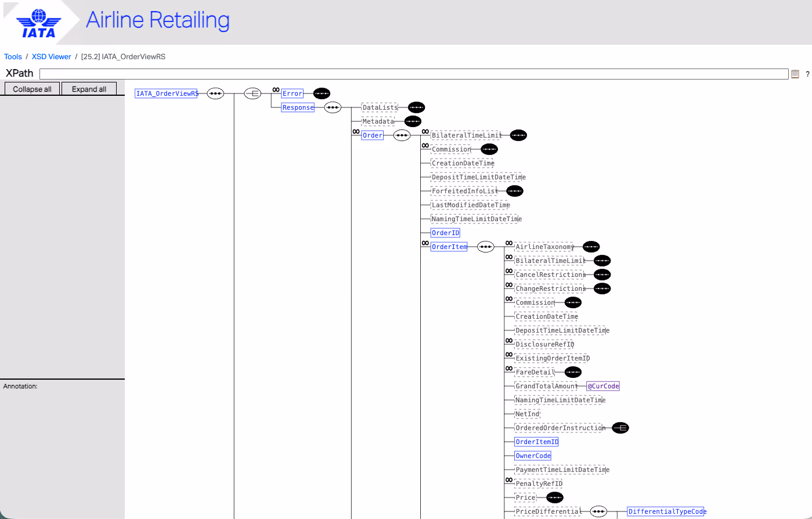Select the Price element node
The image size is (812, 519).
[x=526, y=498]
